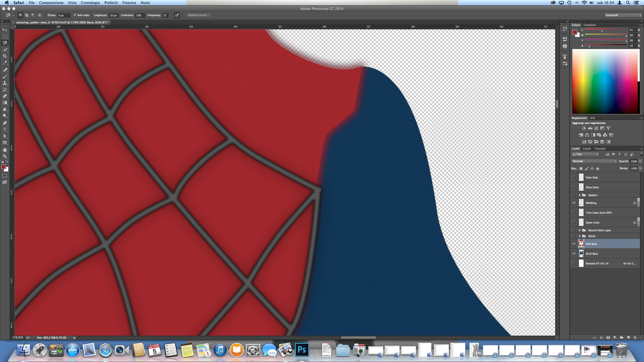Select the Rectangular Marquee tool
Viewport: 644px width, 362px height.
coord(5,36)
